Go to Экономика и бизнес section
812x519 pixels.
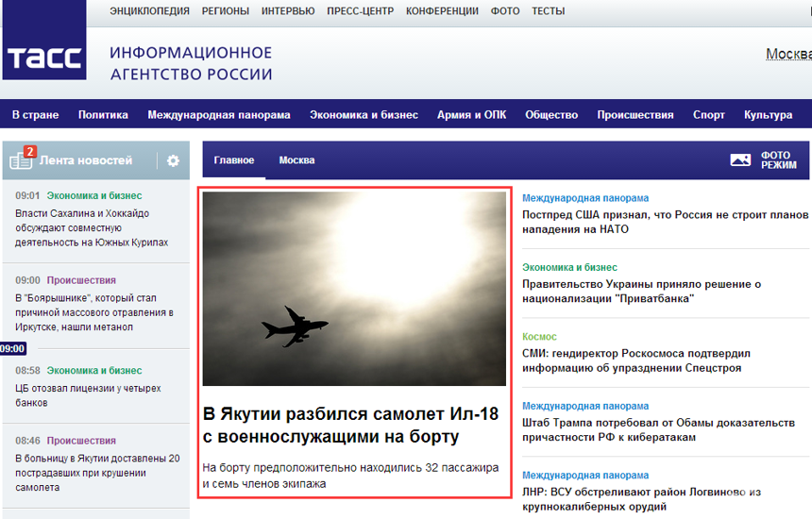click(x=364, y=115)
